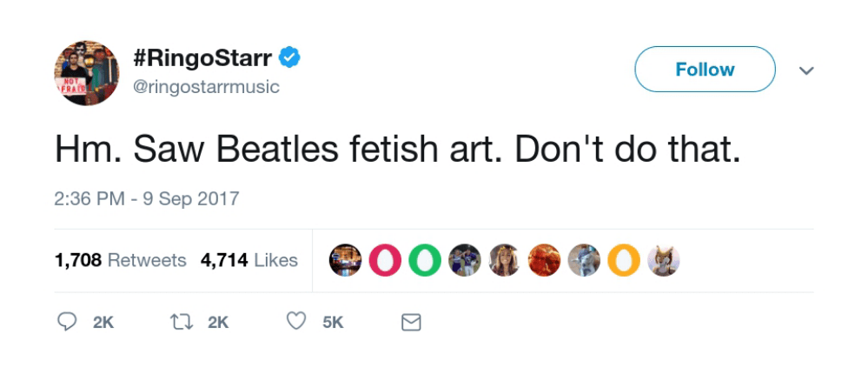
Task: Click the 2:36 PM - 9 Sep 2017 timestamp
Action: [x=146, y=198]
